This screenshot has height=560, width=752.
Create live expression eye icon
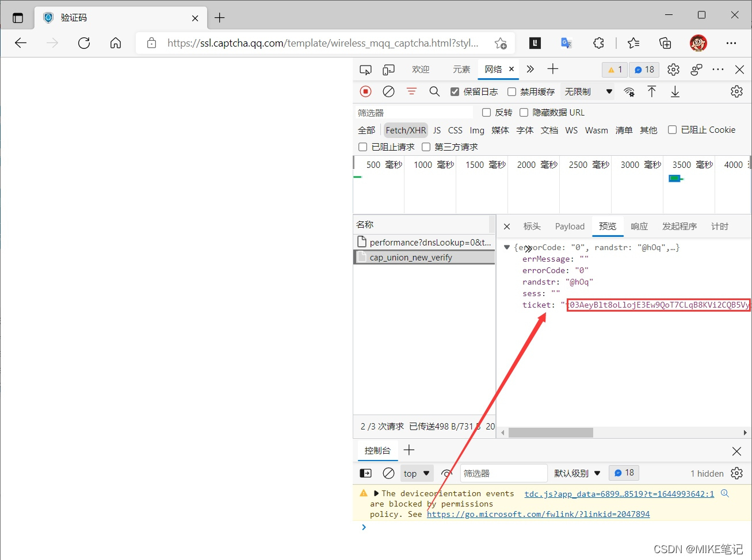click(446, 473)
